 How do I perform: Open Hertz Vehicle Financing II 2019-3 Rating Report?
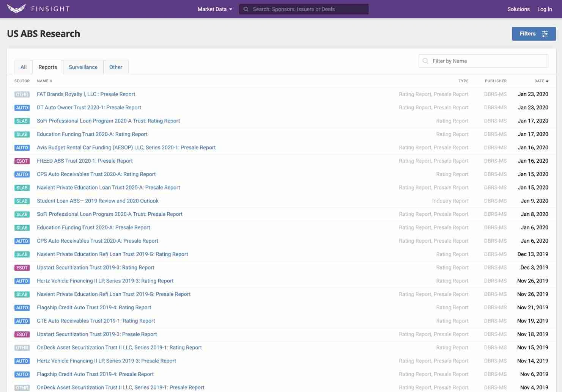click(x=105, y=281)
